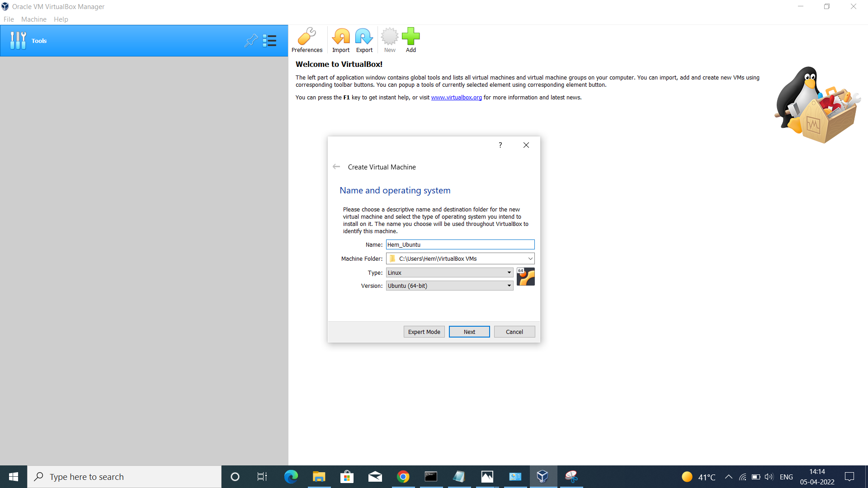Open the Preferences toolbar icon
The height and width of the screenshot is (488, 868).
(307, 40)
